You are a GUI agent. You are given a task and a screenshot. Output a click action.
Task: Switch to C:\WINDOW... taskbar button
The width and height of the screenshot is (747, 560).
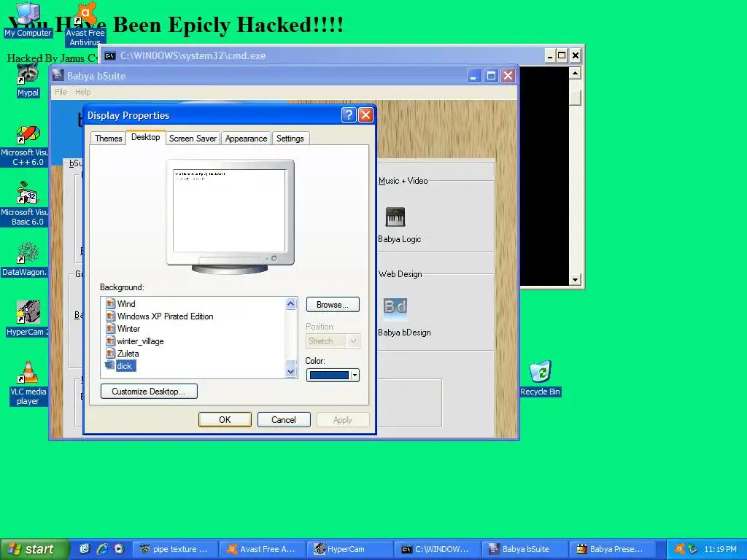pos(438,549)
